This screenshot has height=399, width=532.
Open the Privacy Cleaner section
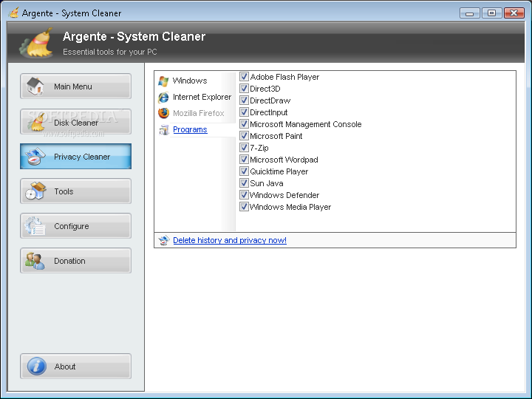(75, 157)
